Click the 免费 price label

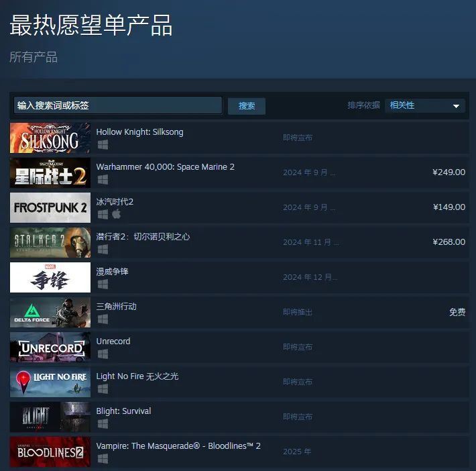tap(457, 312)
